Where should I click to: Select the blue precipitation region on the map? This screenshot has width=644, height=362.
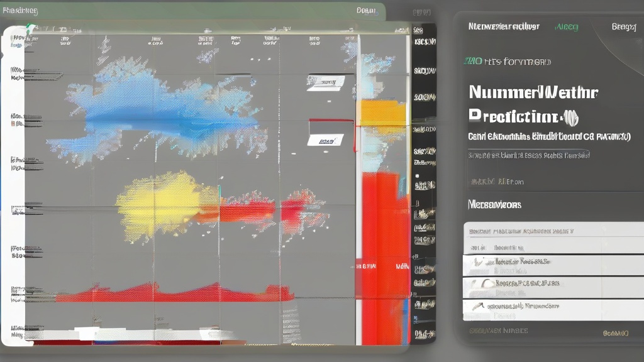click(164, 115)
